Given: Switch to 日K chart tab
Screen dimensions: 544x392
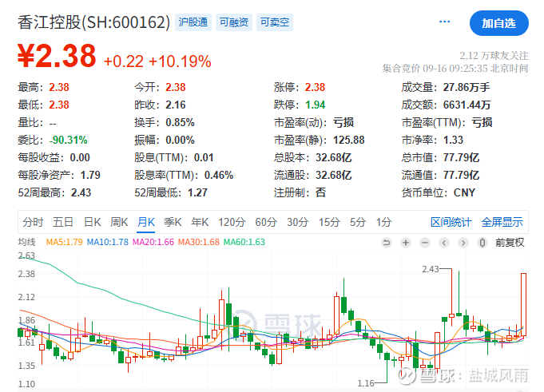Looking at the screenshot, I should 93,222.
